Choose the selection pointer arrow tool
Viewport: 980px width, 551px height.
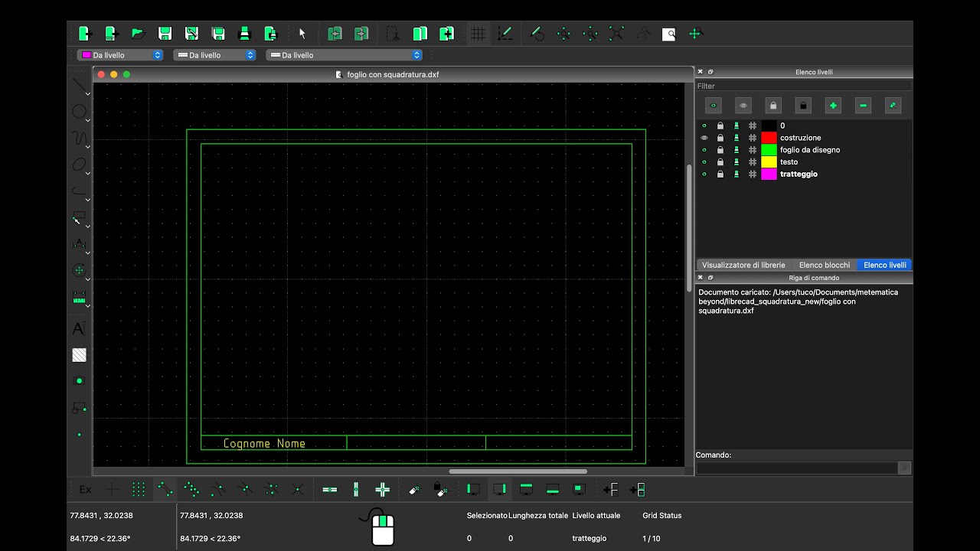click(x=302, y=34)
